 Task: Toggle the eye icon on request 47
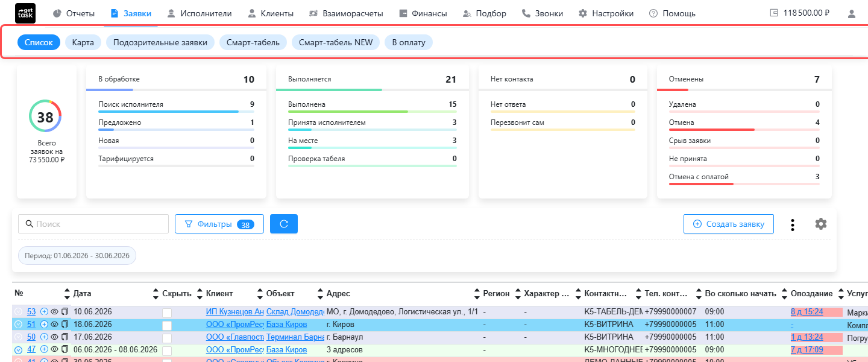pyautogui.click(x=54, y=349)
